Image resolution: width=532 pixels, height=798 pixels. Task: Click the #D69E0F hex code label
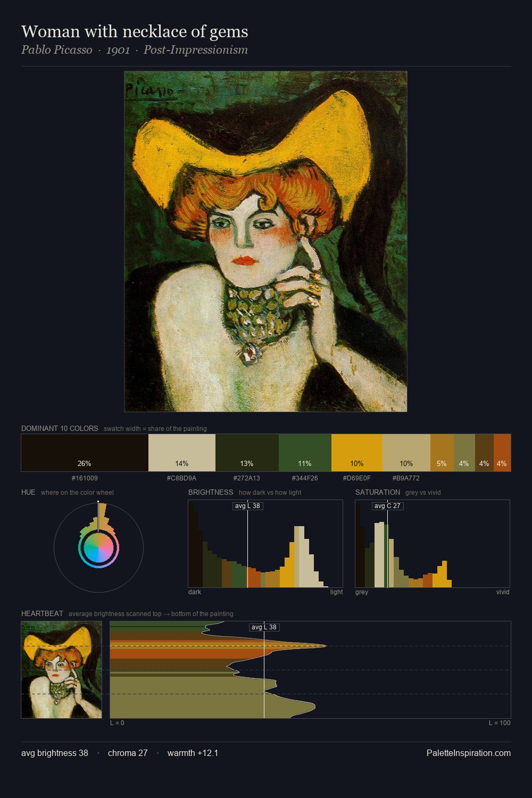tap(357, 478)
